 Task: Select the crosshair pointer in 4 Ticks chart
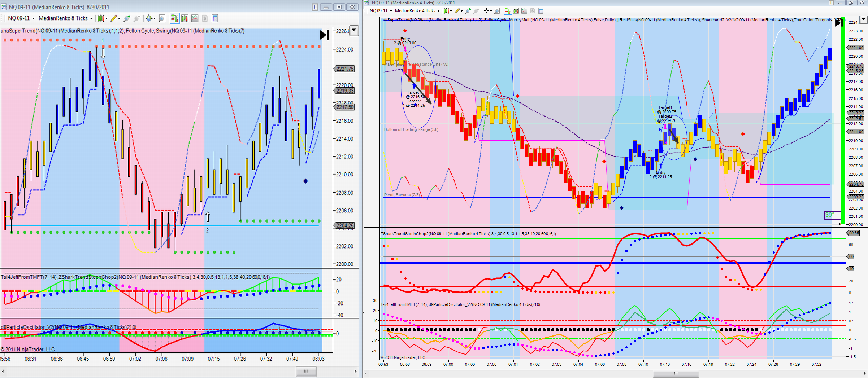(486, 11)
